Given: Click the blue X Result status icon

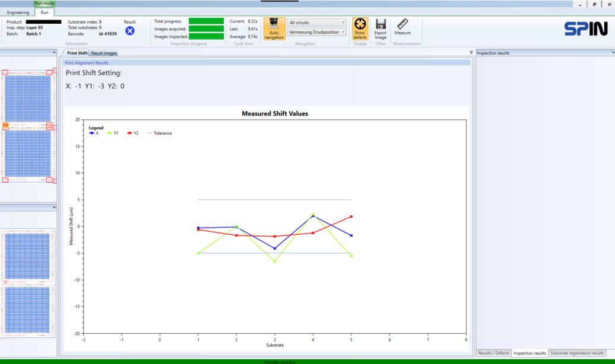Looking at the screenshot, I should (129, 31).
